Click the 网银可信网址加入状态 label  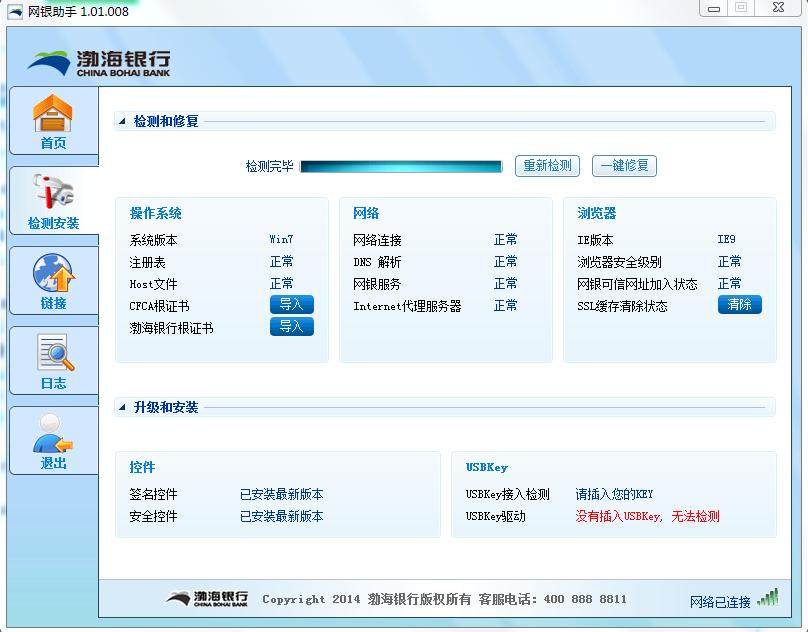coord(637,284)
